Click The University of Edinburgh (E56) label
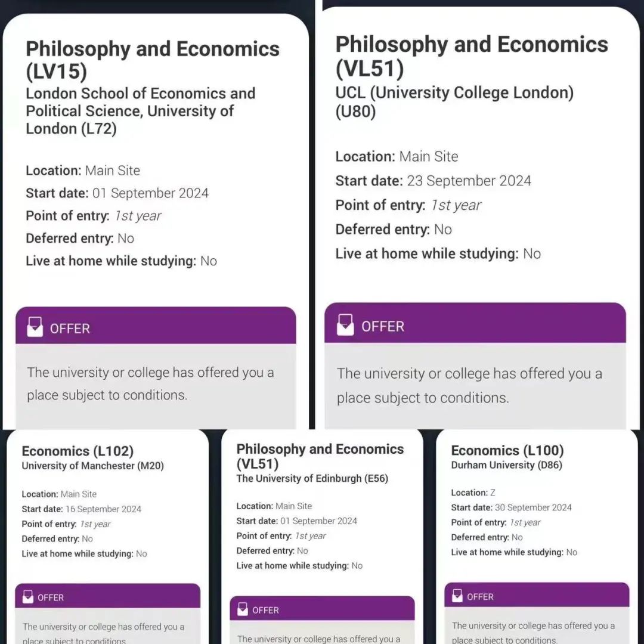 pos(312,478)
